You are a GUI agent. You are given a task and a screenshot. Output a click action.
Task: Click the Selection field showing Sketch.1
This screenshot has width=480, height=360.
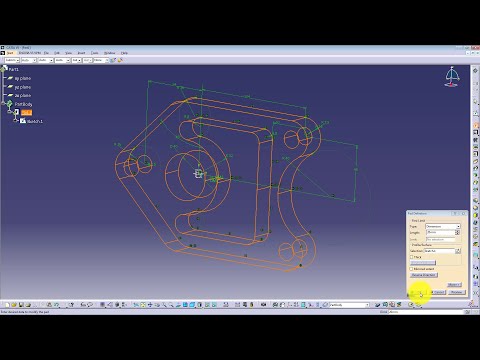[439, 251]
